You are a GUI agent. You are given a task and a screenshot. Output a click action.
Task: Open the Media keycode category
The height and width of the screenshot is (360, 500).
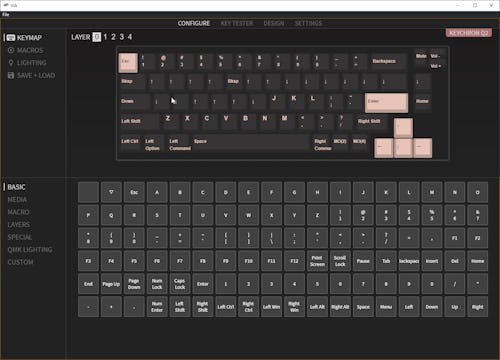pos(17,200)
